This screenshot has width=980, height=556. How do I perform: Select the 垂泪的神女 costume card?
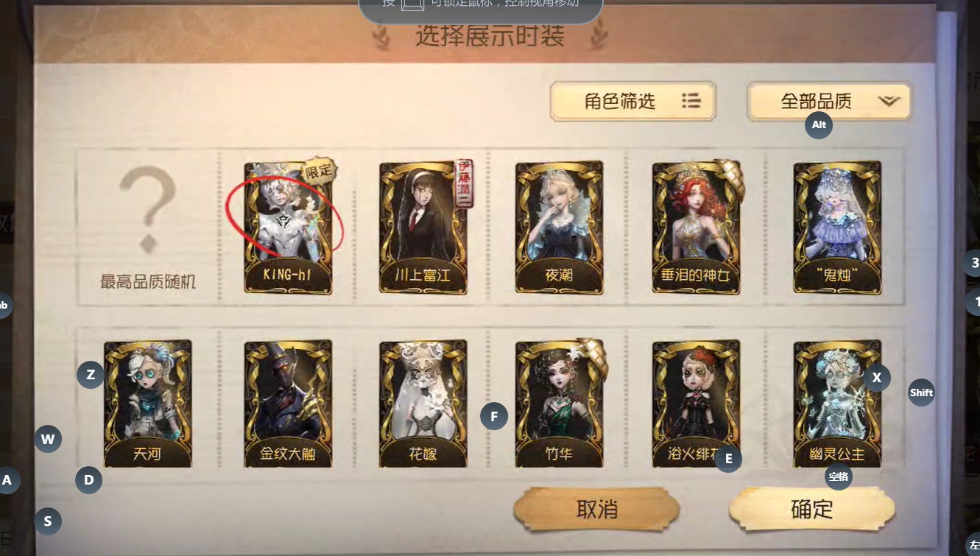(696, 227)
